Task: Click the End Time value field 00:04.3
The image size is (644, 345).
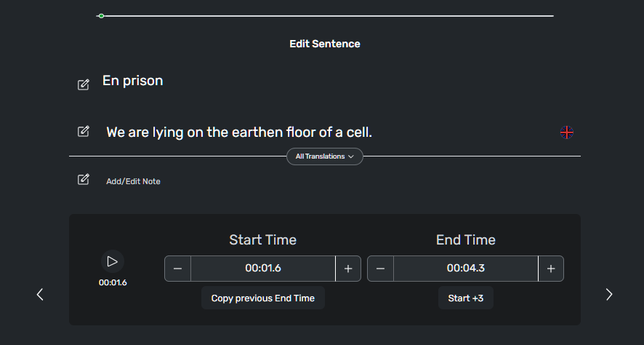Action: coord(465,269)
